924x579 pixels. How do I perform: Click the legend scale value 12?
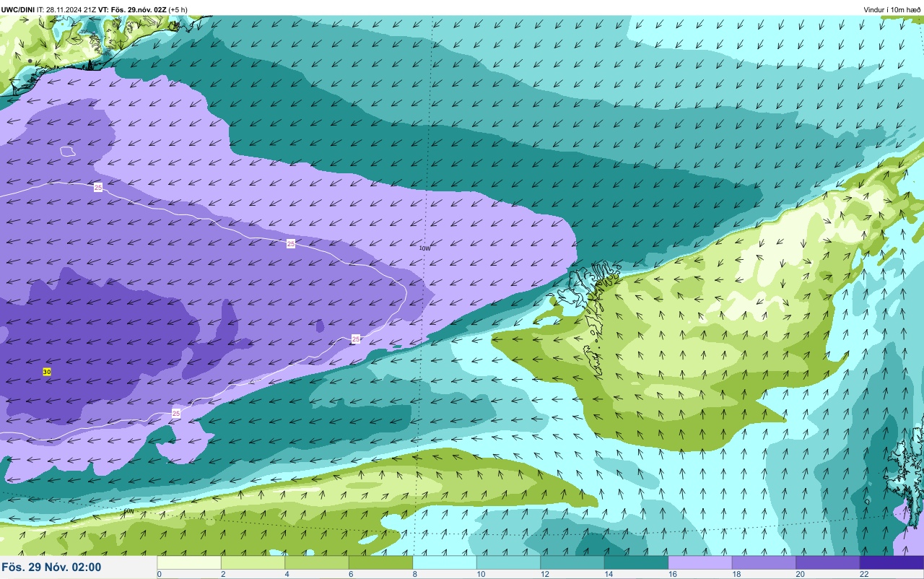coord(544,574)
